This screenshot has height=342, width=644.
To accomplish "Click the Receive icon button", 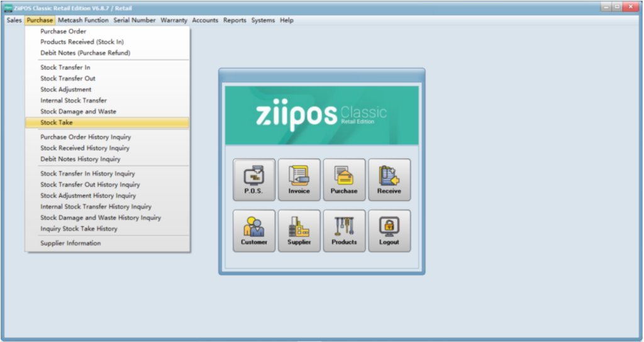I will tap(389, 180).
